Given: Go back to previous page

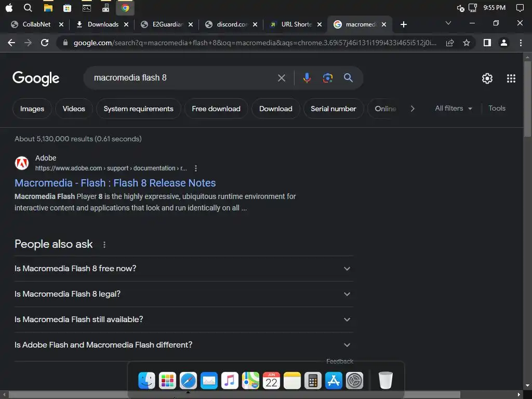Looking at the screenshot, I should tap(11, 43).
